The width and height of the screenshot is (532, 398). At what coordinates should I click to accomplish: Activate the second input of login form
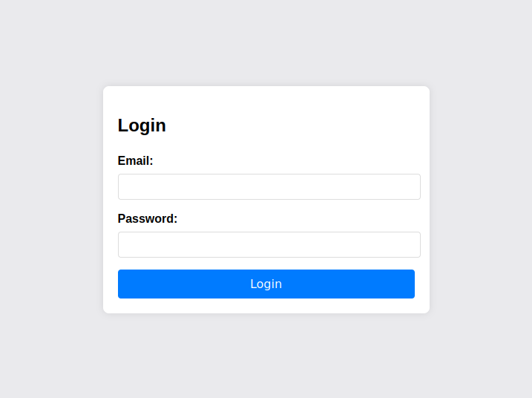pos(269,244)
